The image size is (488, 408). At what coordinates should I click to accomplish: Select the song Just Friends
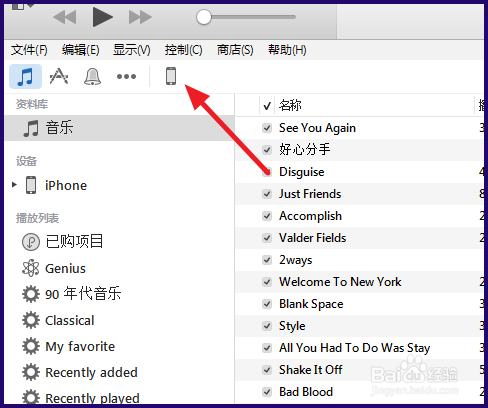click(x=310, y=194)
